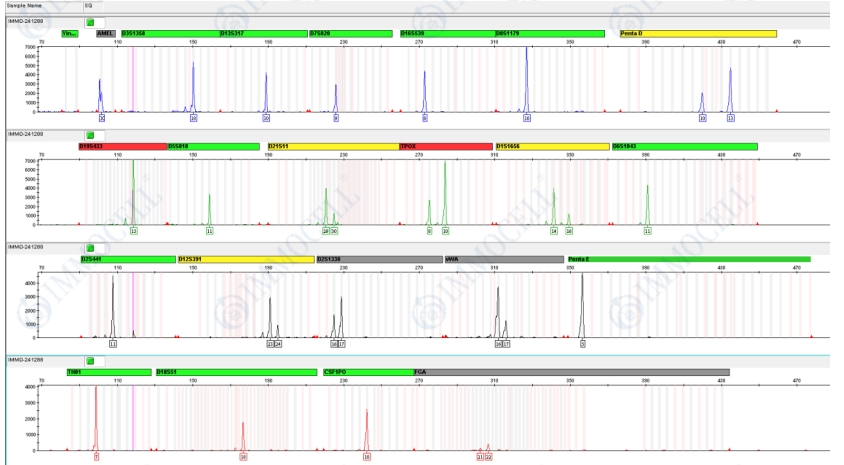The height and width of the screenshot is (465, 844).
Task: Select the gray vWA marker bar
Action: (x=503, y=259)
